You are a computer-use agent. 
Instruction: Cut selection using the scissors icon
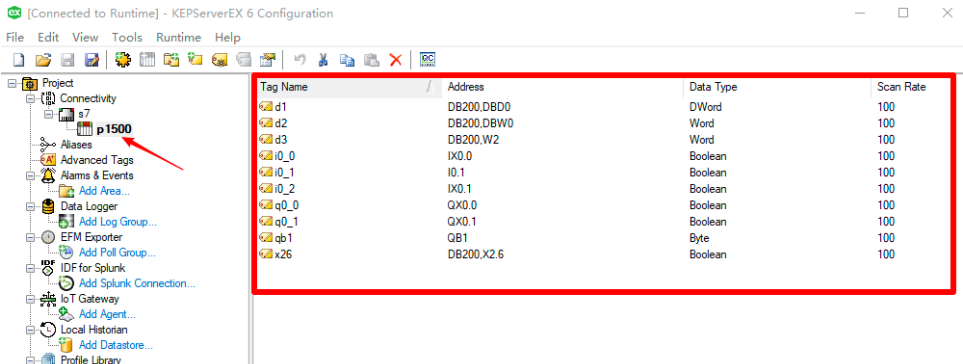[x=323, y=60]
